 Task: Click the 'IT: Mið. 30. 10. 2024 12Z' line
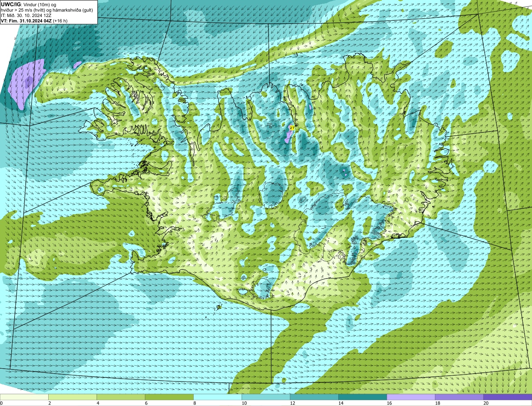(x=26, y=15)
